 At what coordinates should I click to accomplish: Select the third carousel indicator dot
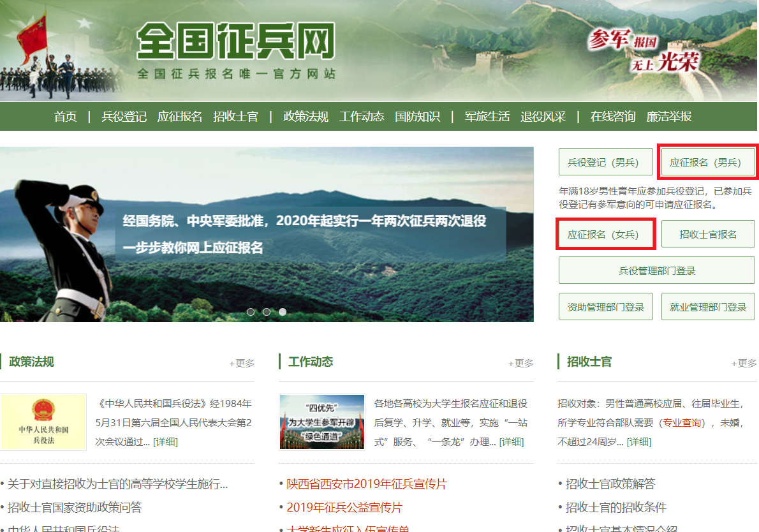[x=283, y=312]
